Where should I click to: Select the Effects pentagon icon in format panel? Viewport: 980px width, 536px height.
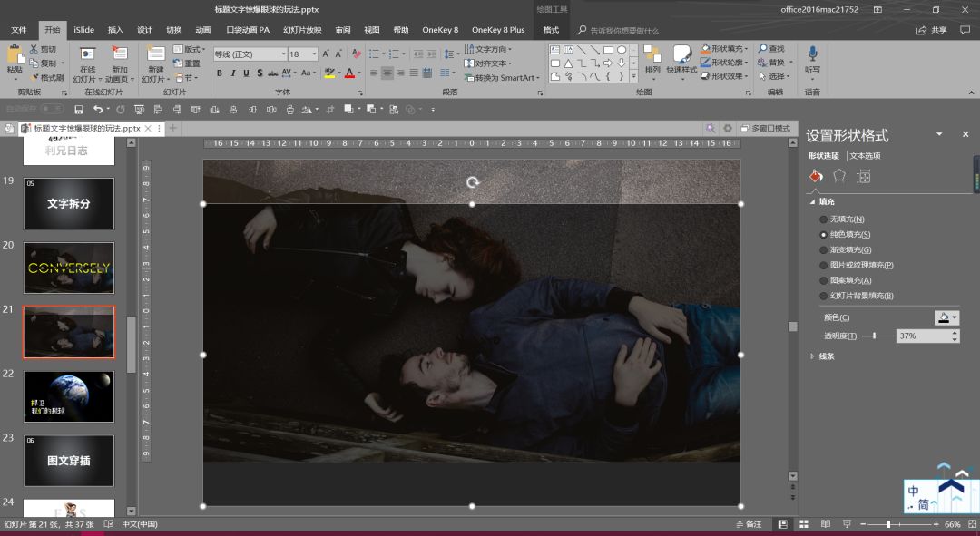click(x=839, y=176)
